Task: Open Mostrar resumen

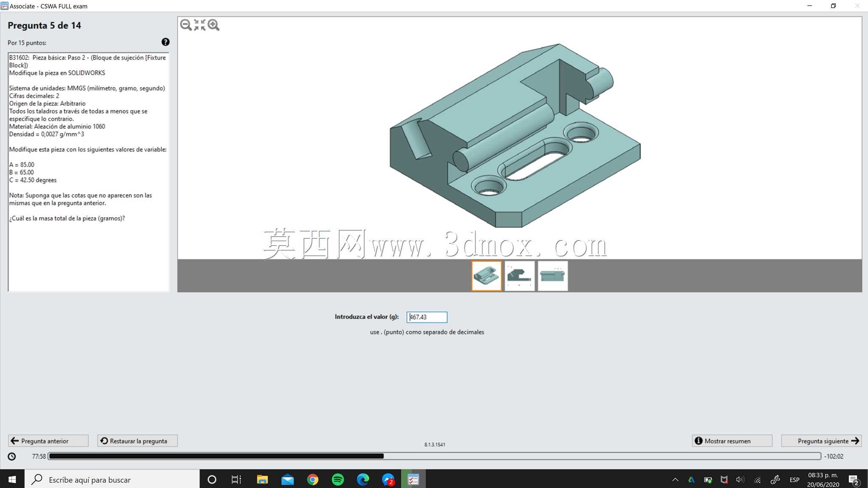Action: 732,441
